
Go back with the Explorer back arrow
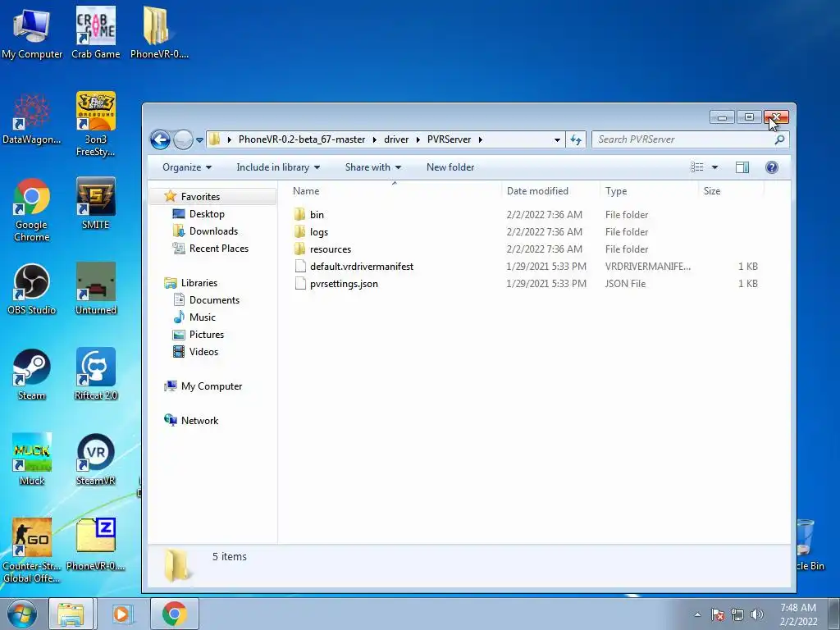(x=160, y=139)
